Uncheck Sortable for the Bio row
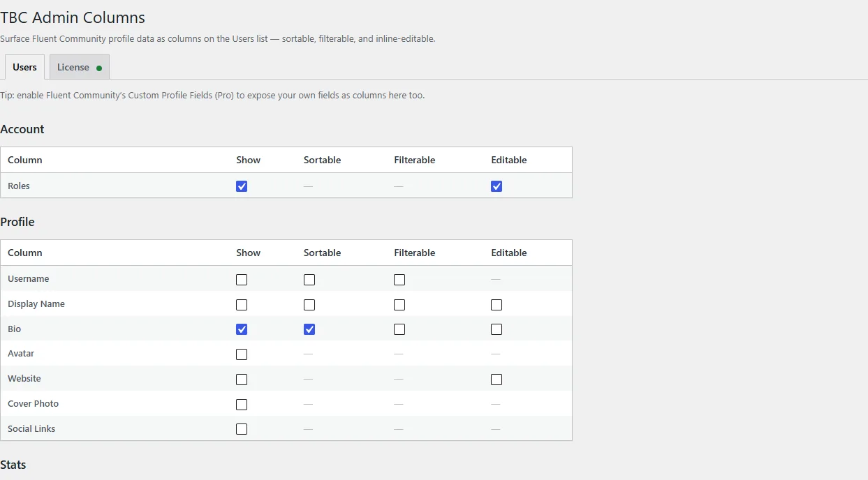The image size is (868, 480). (309, 329)
